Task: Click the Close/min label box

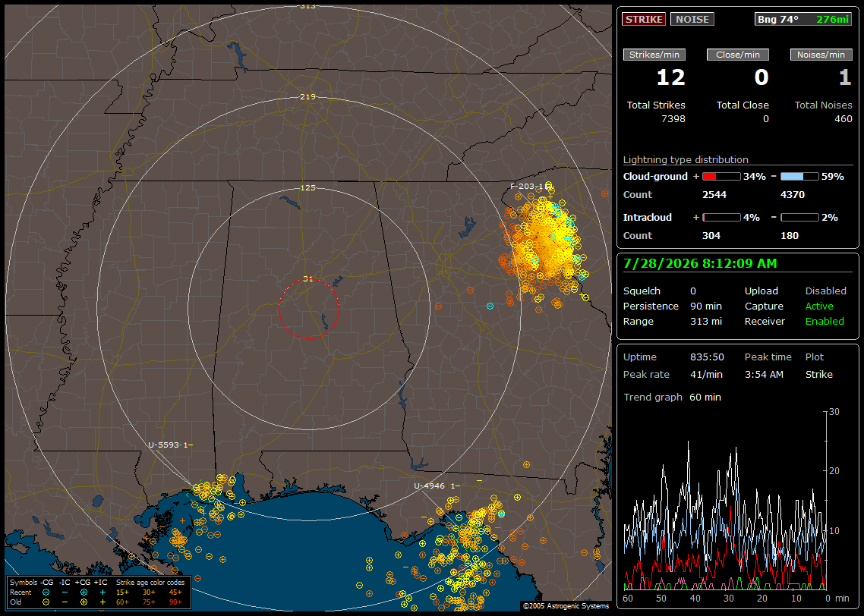Action: 738,55
